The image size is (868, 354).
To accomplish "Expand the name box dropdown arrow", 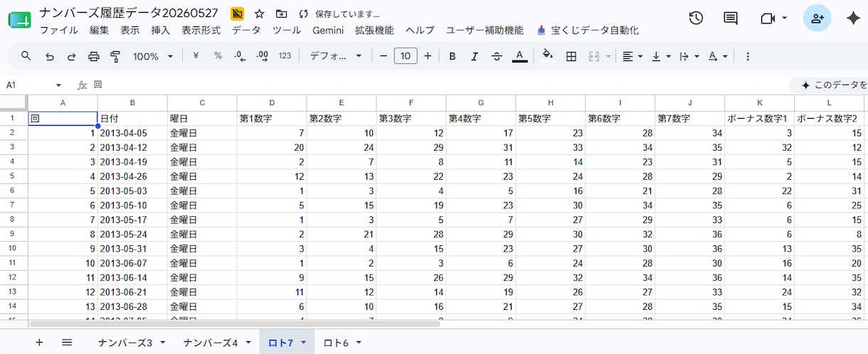I will coord(58,85).
